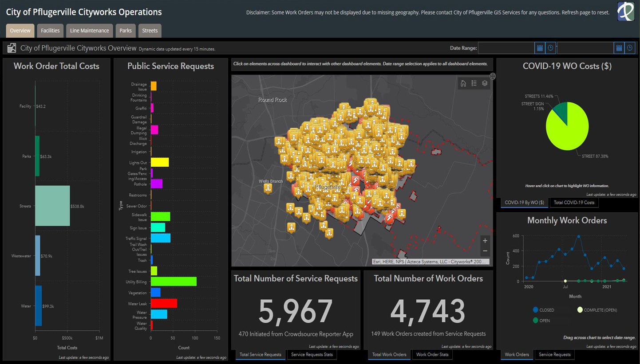
Task: Select the Sidewalk Issue requests bar
Action: tap(160, 217)
